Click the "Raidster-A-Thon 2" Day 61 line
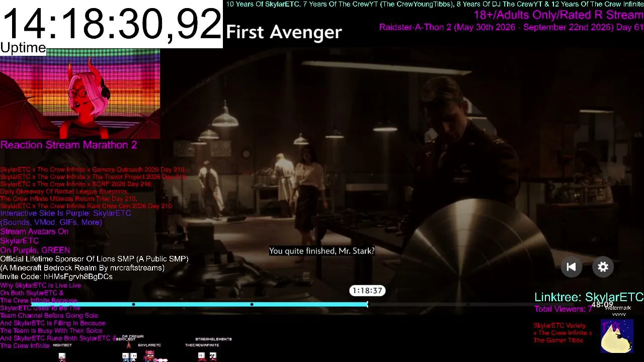The image size is (644, 362). pos(511,27)
